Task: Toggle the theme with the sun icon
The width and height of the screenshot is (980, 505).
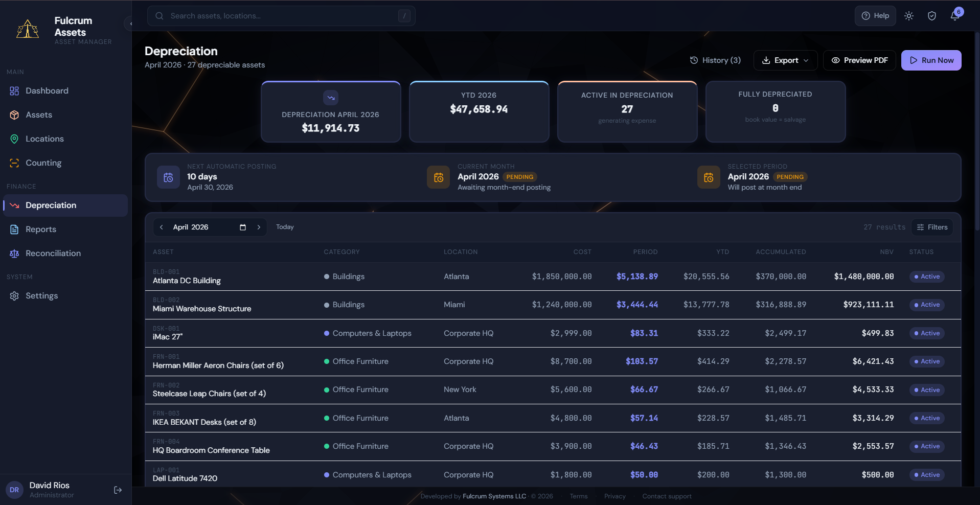Action: click(x=909, y=16)
